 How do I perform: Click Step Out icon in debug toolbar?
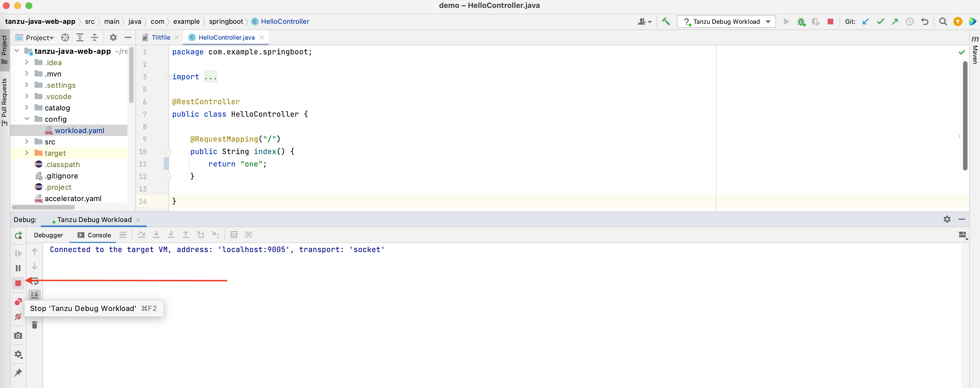click(186, 235)
